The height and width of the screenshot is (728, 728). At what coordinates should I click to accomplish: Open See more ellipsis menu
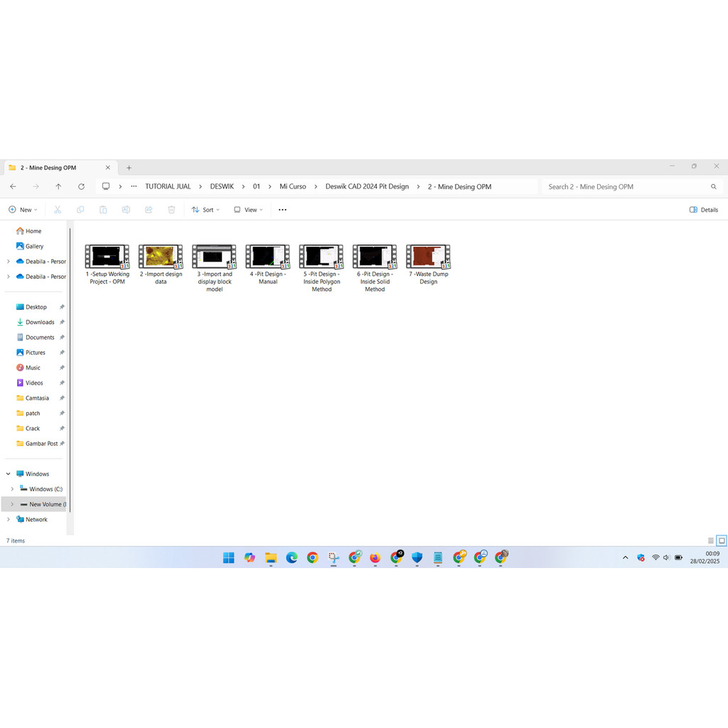click(282, 210)
